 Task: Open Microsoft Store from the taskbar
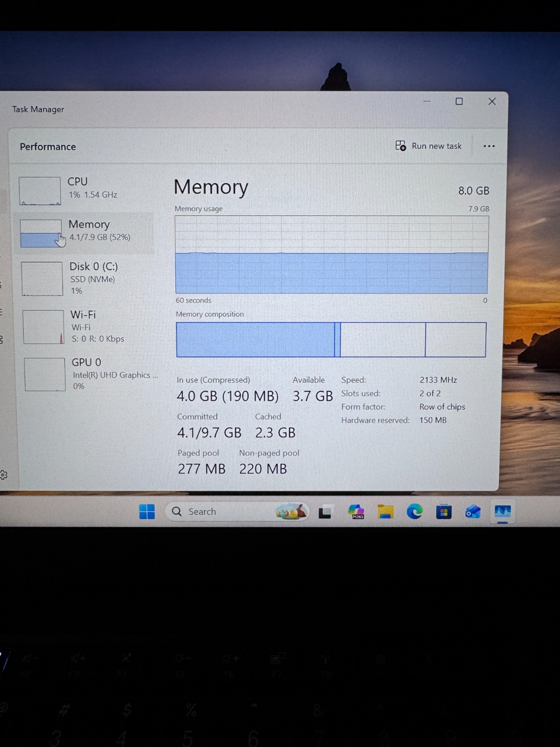[444, 512]
